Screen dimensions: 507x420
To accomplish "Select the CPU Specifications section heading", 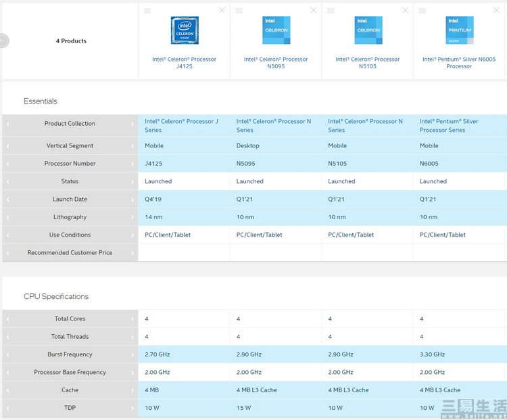I will point(56,296).
